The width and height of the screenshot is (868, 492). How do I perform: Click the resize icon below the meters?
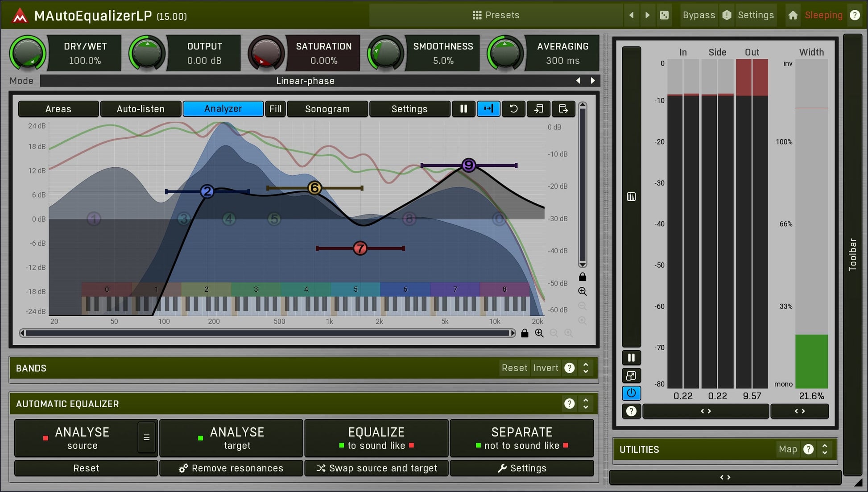point(631,376)
